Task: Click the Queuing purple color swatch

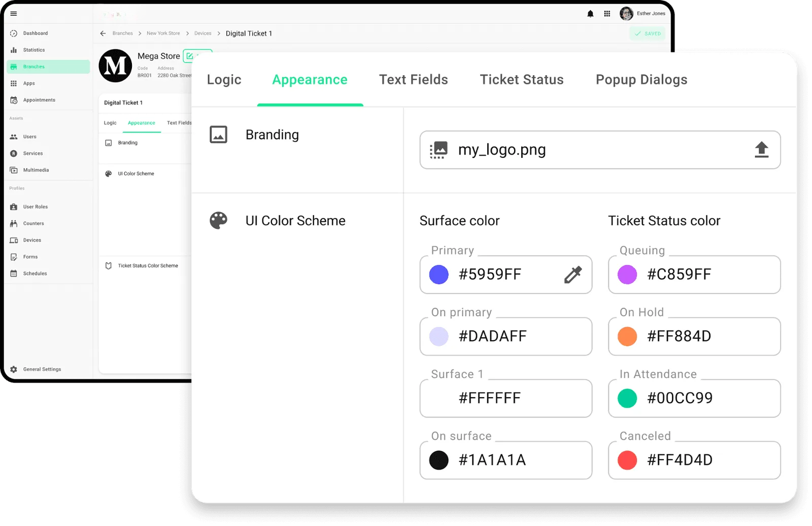Action: 627,275
